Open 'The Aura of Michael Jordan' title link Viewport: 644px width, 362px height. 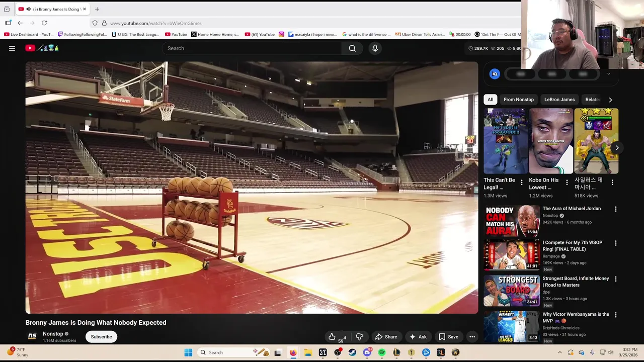coord(572,209)
